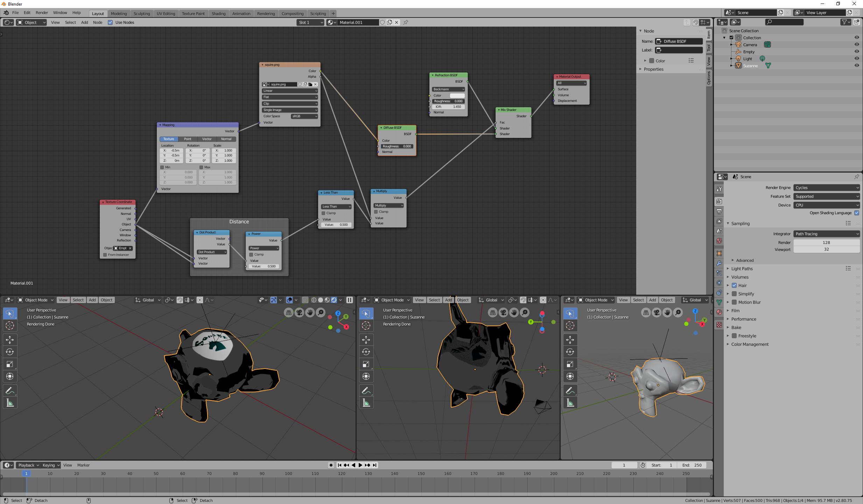Screen dimensions: 863x504
Task: Open the Material properties tab
Action: [719, 312]
